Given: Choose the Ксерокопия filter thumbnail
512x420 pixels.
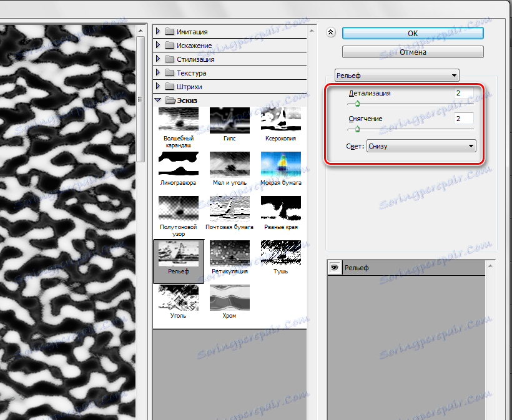Looking at the screenshot, I should [x=281, y=120].
